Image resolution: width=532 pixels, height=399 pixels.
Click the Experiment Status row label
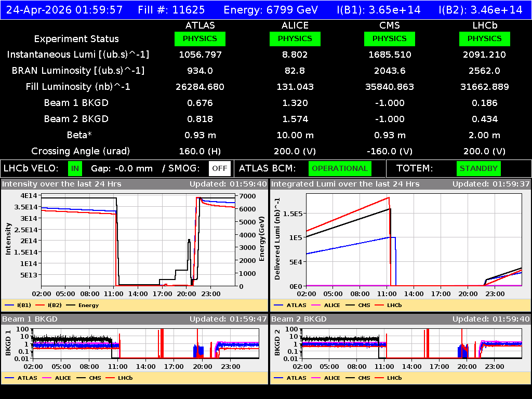[76, 39]
